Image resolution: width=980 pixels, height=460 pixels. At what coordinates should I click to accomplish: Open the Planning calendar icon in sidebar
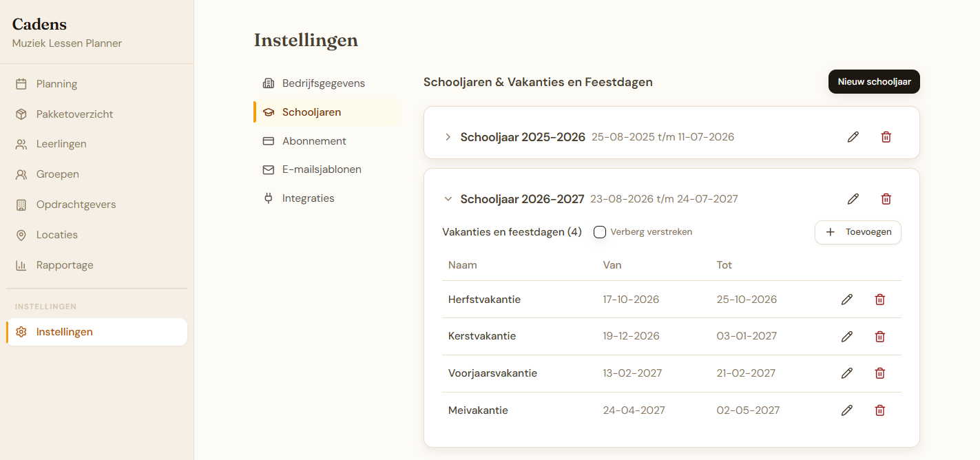[x=22, y=83]
